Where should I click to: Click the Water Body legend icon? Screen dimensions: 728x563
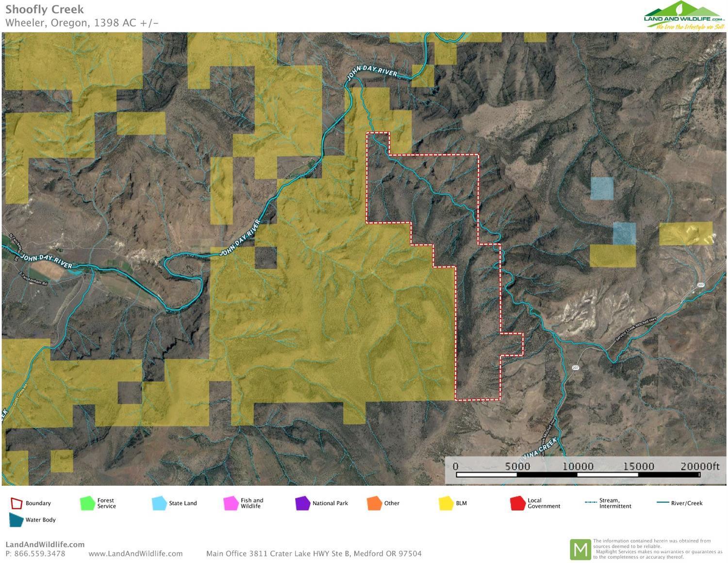[16, 520]
